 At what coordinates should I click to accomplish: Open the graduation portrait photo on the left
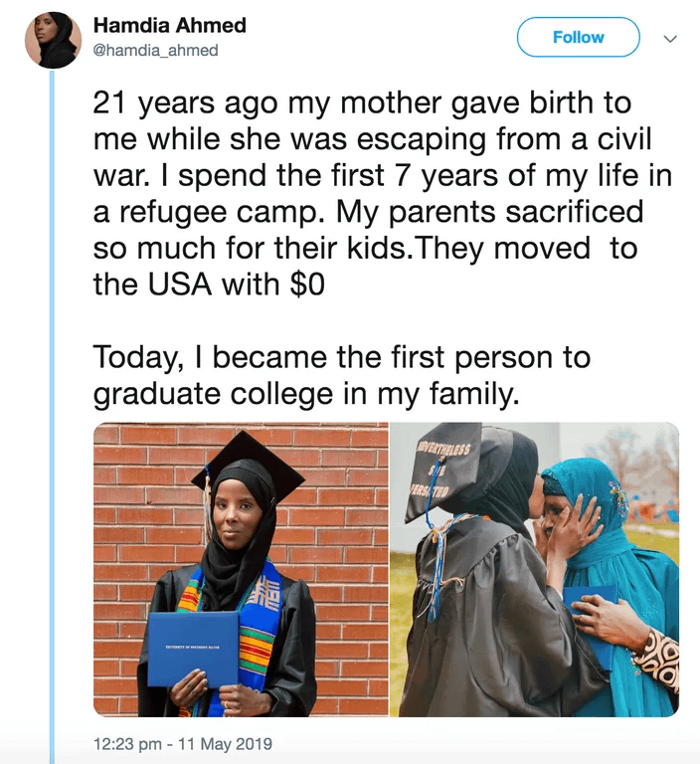tap(241, 569)
